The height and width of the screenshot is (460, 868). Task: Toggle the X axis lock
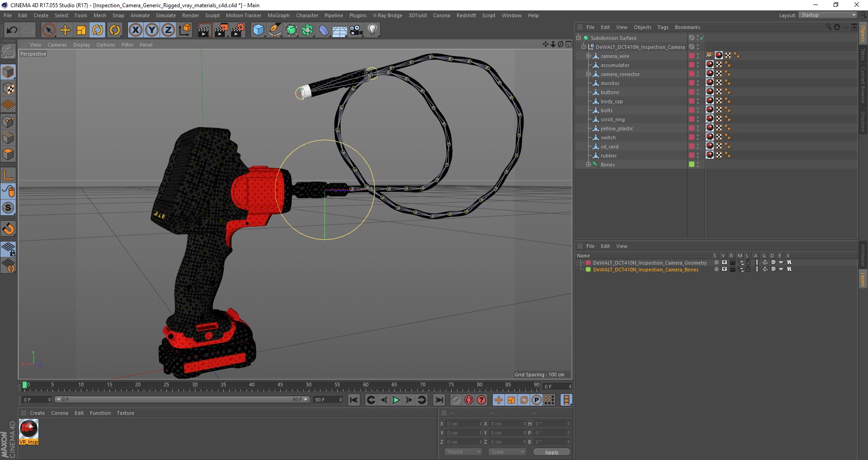(135, 30)
